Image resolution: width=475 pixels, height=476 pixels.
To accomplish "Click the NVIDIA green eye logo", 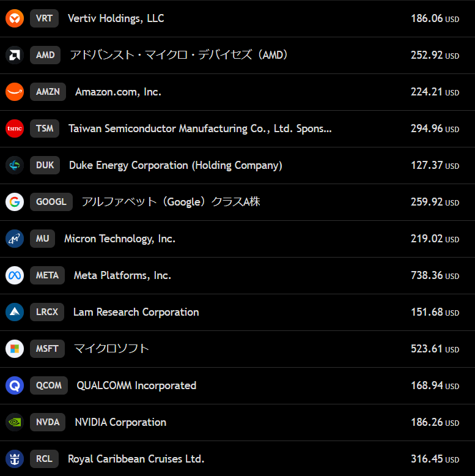I will [15, 422].
